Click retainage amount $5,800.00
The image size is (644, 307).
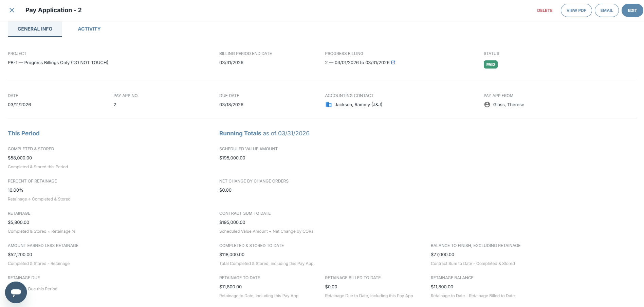(19, 222)
